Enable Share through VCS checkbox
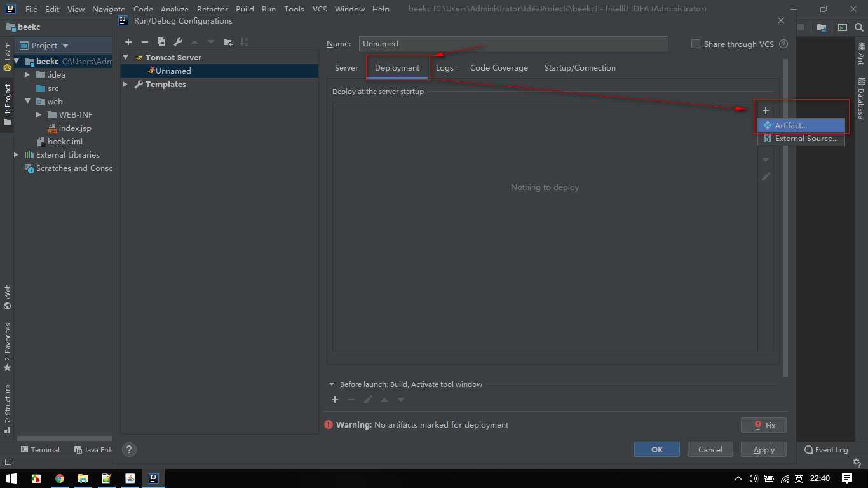This screenshot has width=868, height=488. tap(696, 44)
